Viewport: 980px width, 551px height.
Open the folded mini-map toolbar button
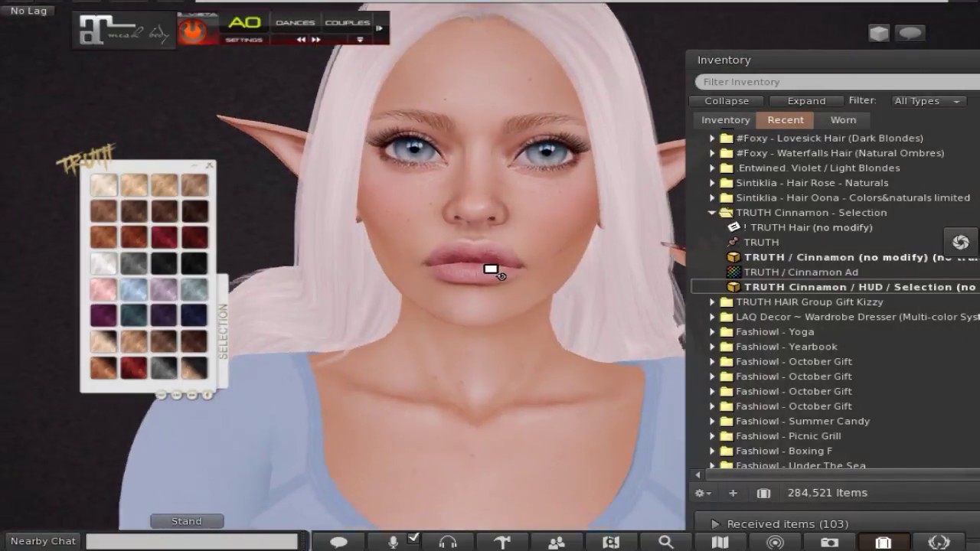720,542
